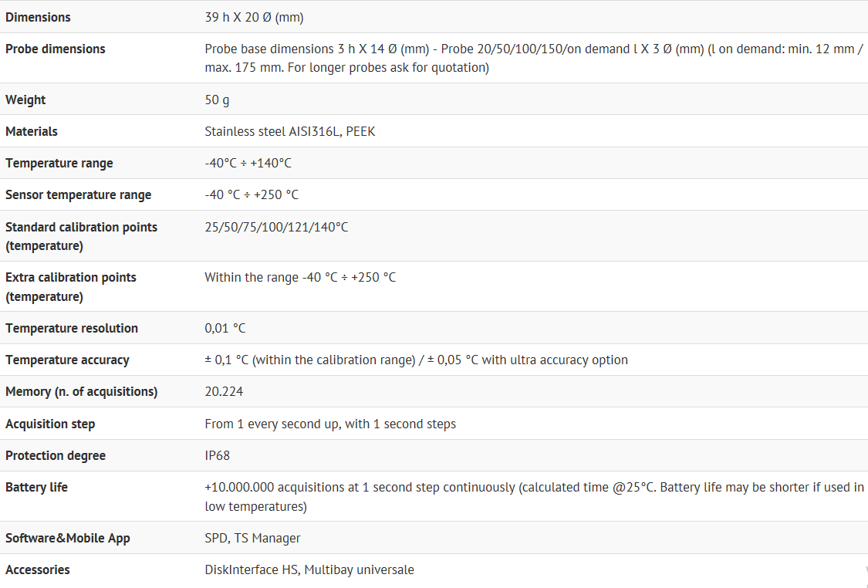Click the Extra calibration points label
This screenshot has width=868, height=588.
(71, 286)
